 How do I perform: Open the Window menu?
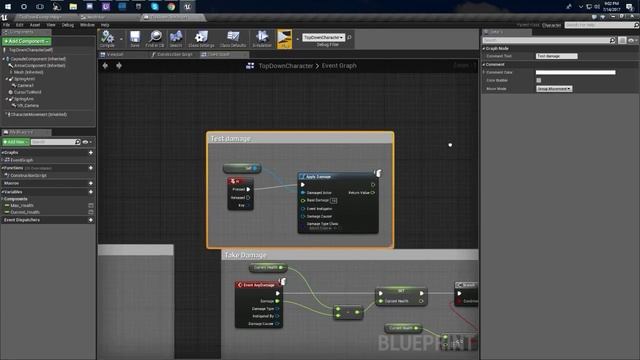point(87,25)
